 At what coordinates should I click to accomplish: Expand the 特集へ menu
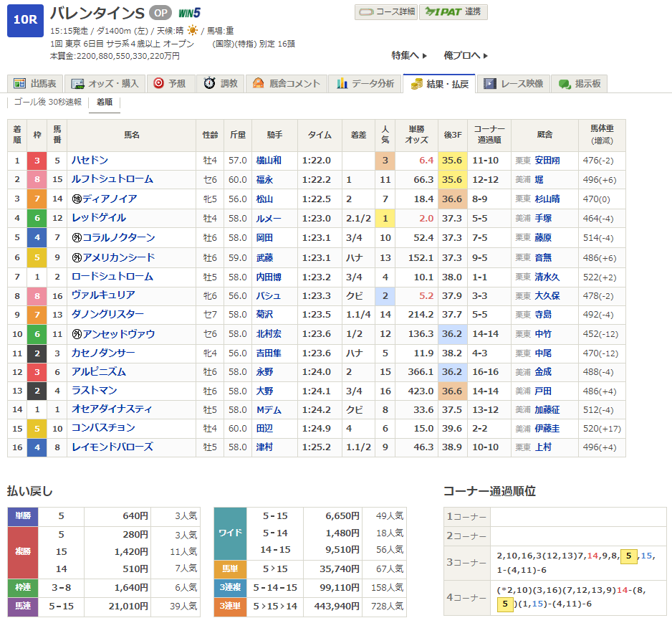409,55
